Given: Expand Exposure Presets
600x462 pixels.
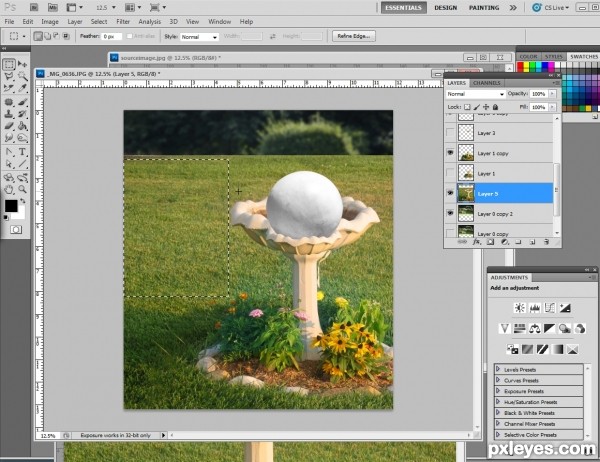Looking at the screenshot, I should (498, 391).
